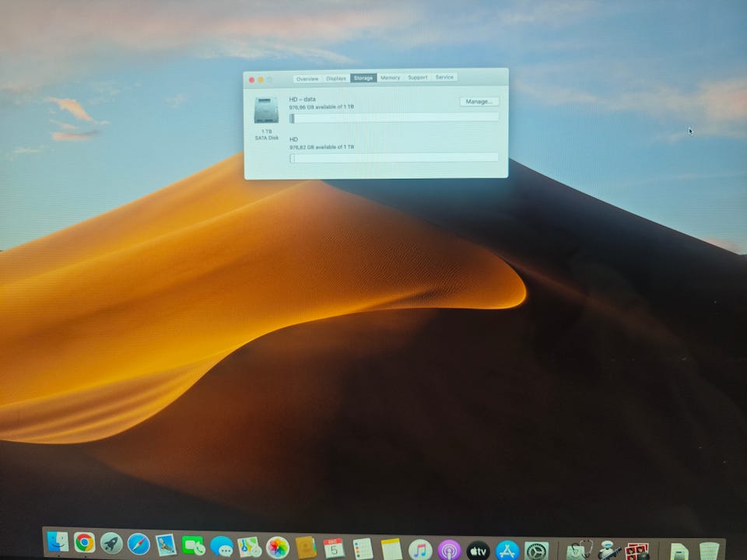Launch Automator robot icon
The width and height of the screenshot is (747, 560).
click(608, 551)
